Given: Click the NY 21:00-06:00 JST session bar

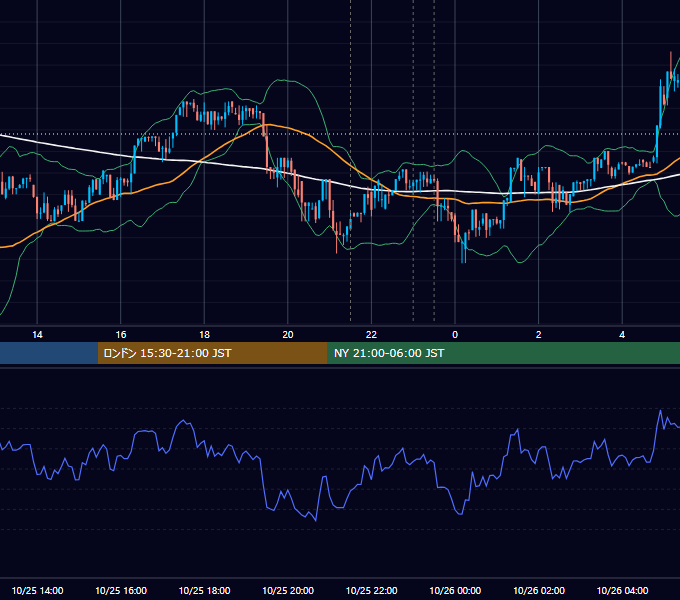Looking at the screenshot, I should [x=503, y=353].
